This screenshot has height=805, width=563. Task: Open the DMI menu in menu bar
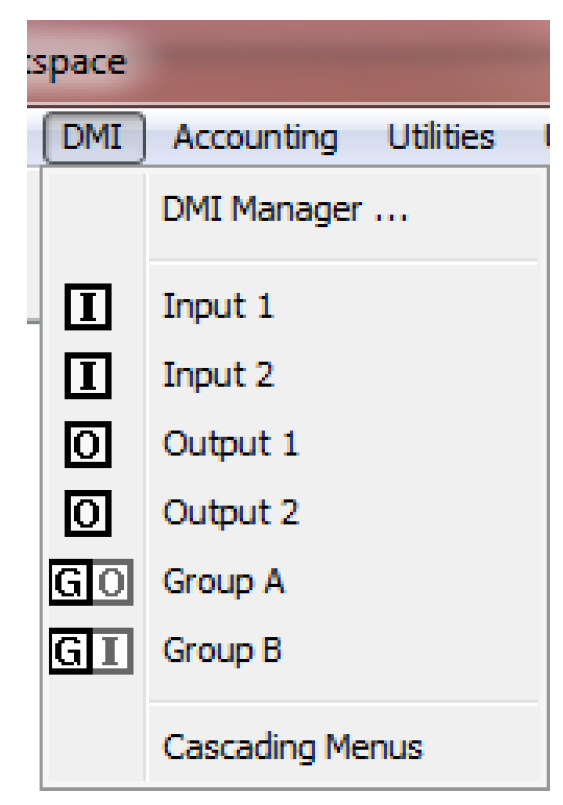coord(94,138)
